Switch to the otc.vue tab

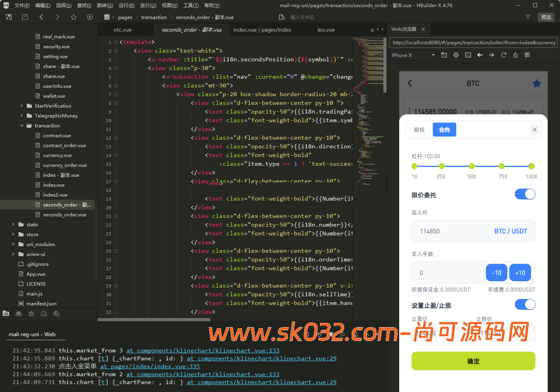[x=122, y=29]
